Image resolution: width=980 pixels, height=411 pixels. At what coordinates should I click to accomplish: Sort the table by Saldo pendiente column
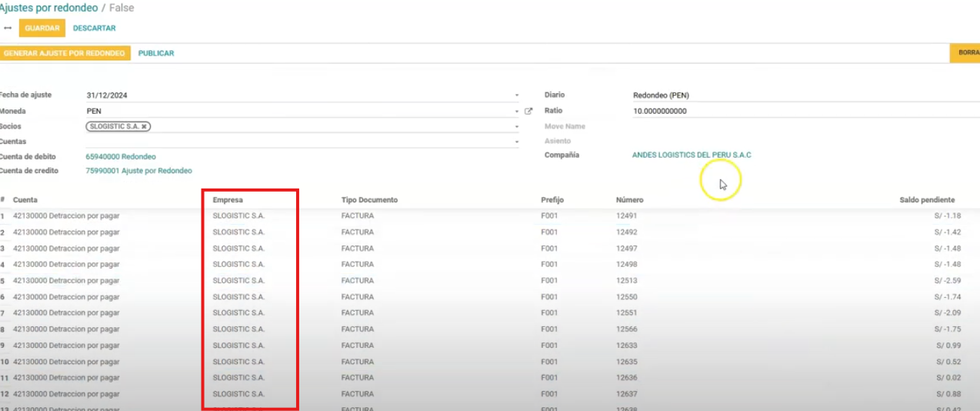click(x=927, y=200)
